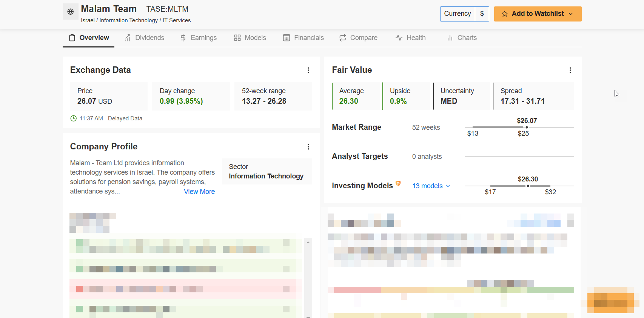644x318 pixels.
Task: Open Exchange Data three-dot menu
Action: tap(308, 70)
